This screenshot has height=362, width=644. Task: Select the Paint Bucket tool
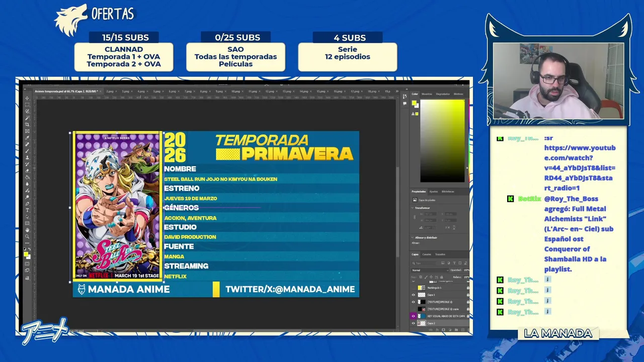coord(27,177)
